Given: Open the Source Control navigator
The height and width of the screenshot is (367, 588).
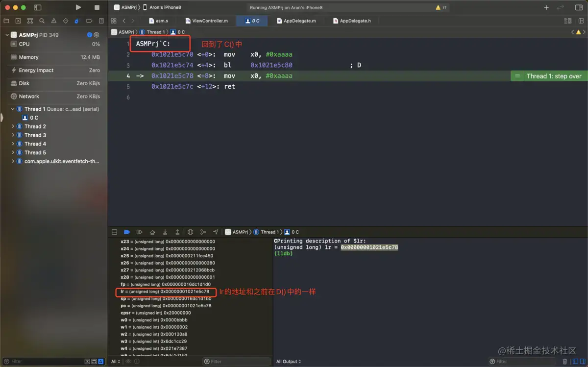Looking at the screenshot, I should pyautogui.click(x=18, y=21).
